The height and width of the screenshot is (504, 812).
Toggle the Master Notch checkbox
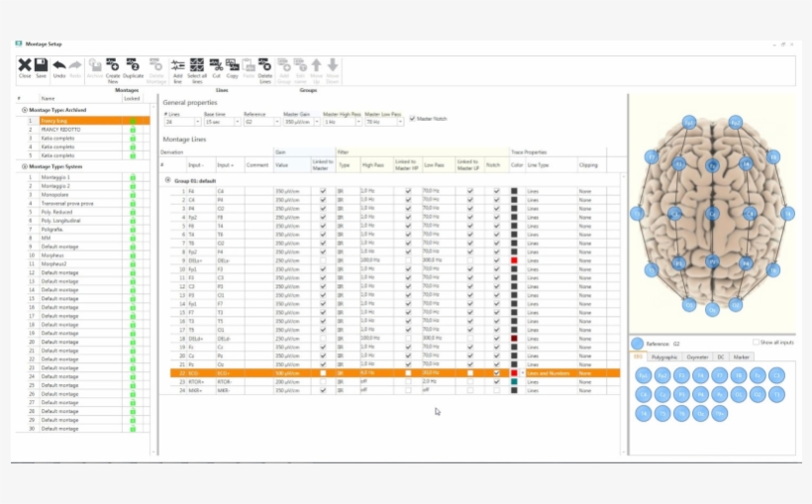click(413, 119)
